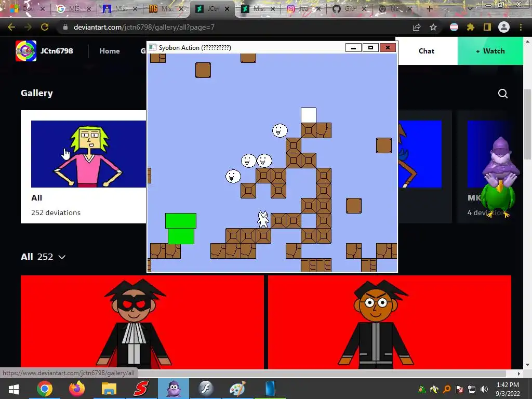Click the JCtn6798 username link

pyautogui.click(x=57, y=51)
